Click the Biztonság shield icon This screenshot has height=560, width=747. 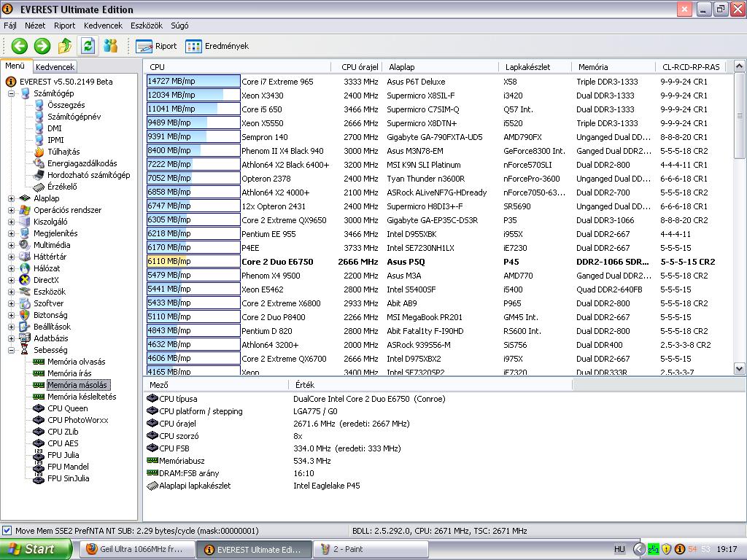coord(25,315)
